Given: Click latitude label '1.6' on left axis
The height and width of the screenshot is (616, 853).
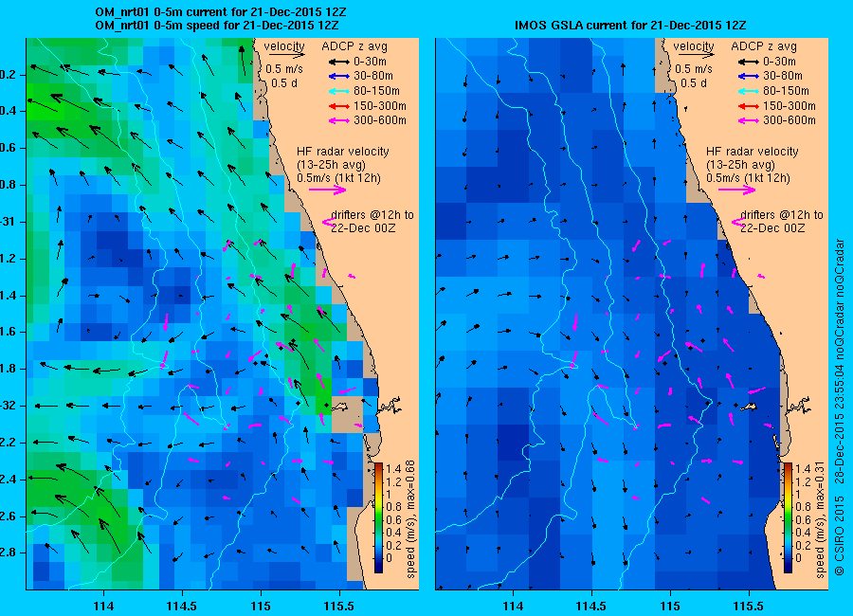Looking at the screenshot, I should pos(9,332).
